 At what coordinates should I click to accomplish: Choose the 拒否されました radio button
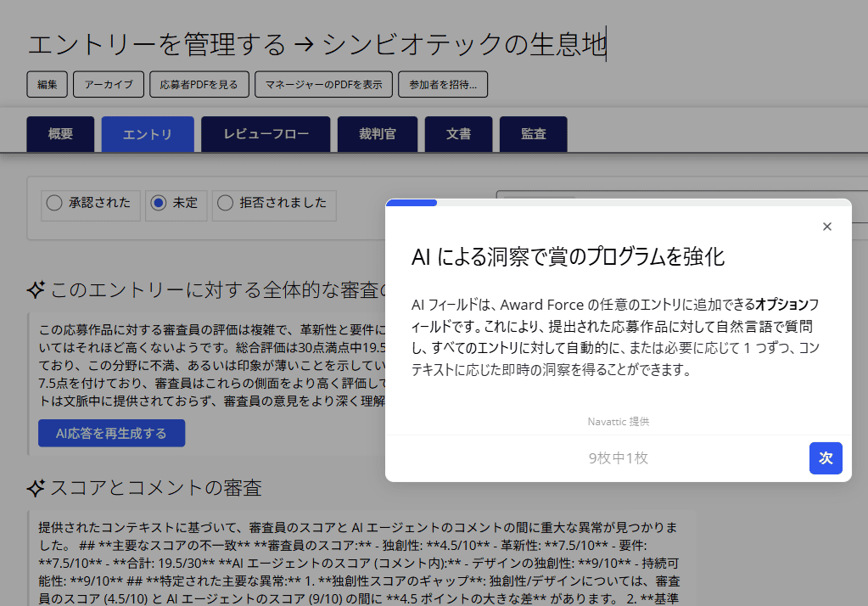pos(225,203)
